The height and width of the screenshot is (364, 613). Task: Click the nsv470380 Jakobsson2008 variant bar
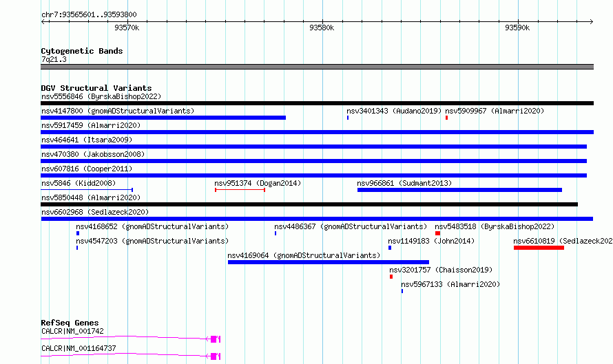click(x=314, y=161)
